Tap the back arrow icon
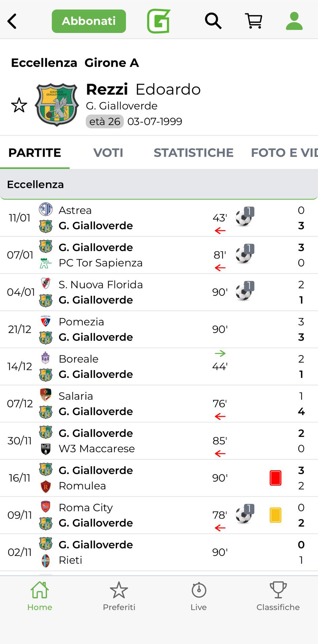This screenshot has height=644, width=318. click(x=12, y=21)
